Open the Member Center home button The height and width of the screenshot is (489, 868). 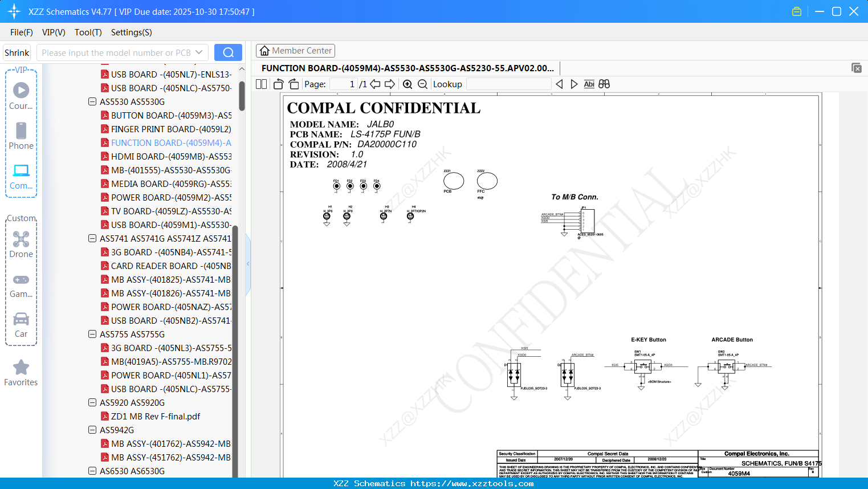(295, 51)
